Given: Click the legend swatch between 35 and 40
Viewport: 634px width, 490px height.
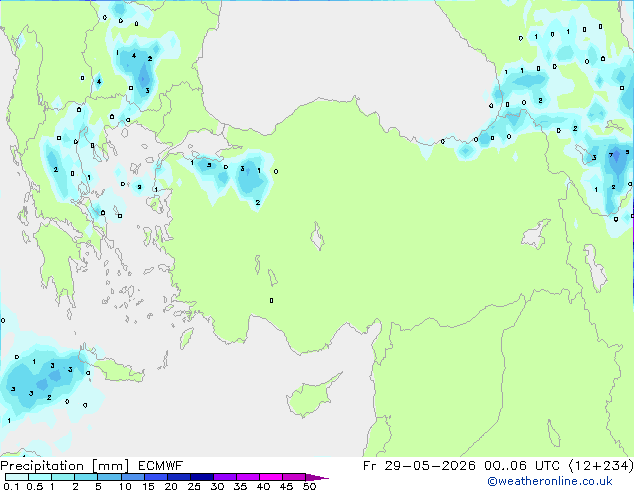Looking at the screenshot, I should (x=248, y=477).
